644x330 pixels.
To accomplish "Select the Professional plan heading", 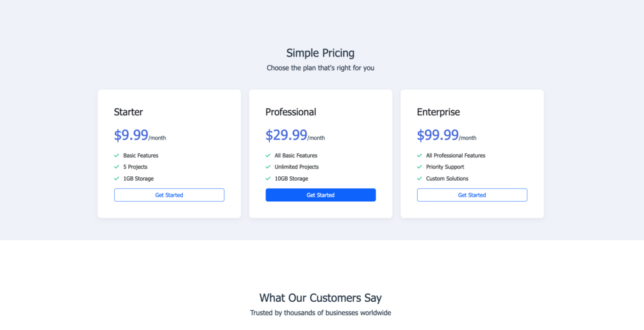I will (x=291, y=112).
